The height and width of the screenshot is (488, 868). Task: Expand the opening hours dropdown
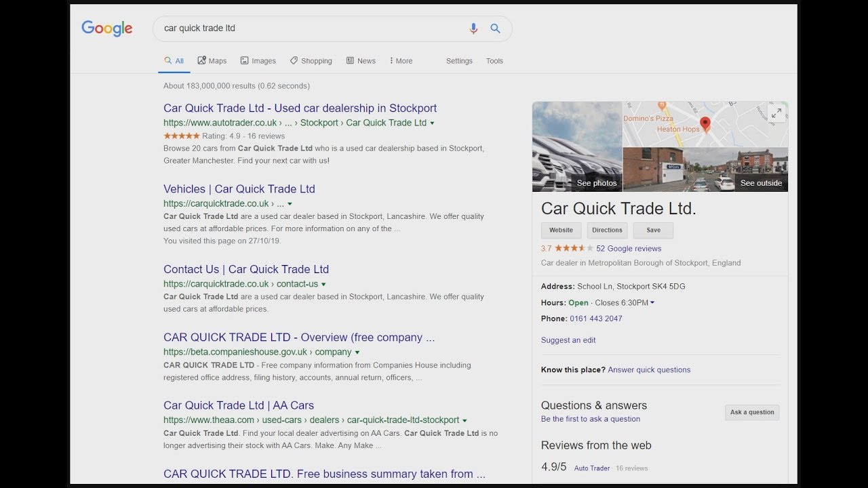click(652, 303)
